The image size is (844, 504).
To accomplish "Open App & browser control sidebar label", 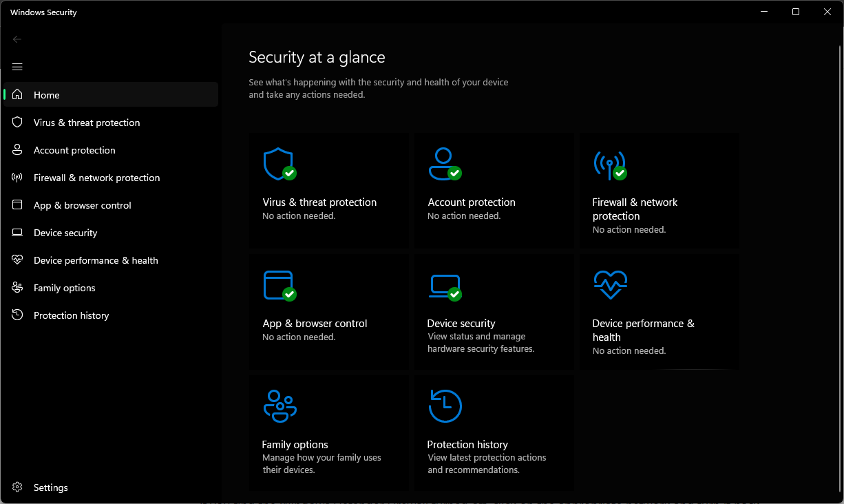I will [83, 205].
